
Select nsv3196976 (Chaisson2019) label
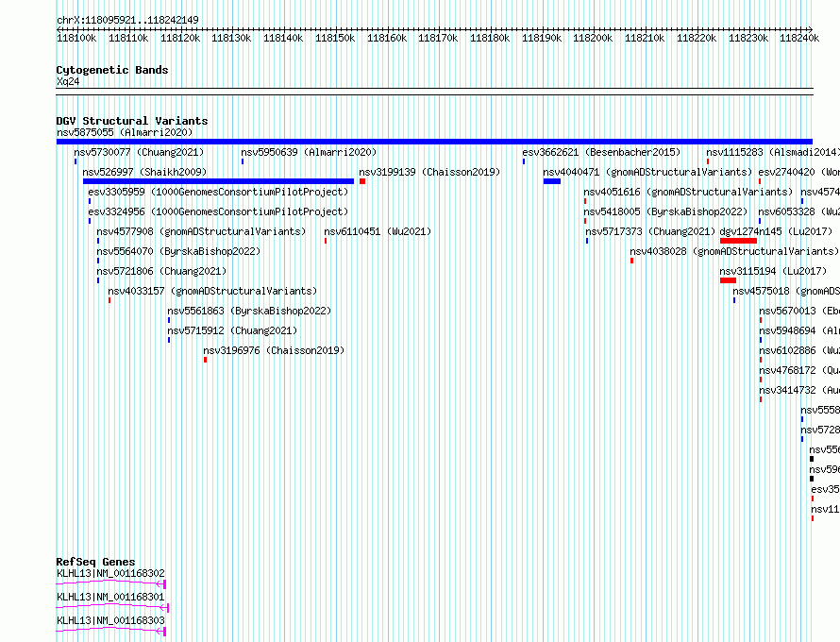(x=274, y=350)
